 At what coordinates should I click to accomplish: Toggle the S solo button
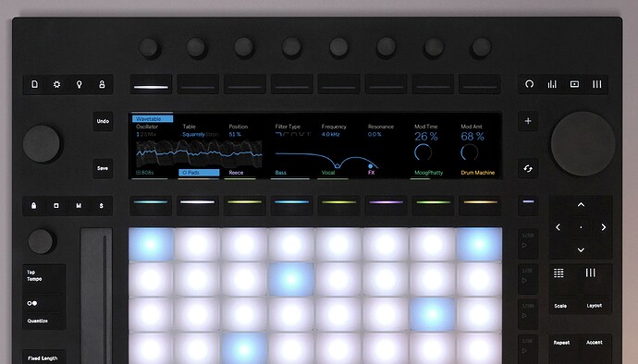tap(102, 206)
